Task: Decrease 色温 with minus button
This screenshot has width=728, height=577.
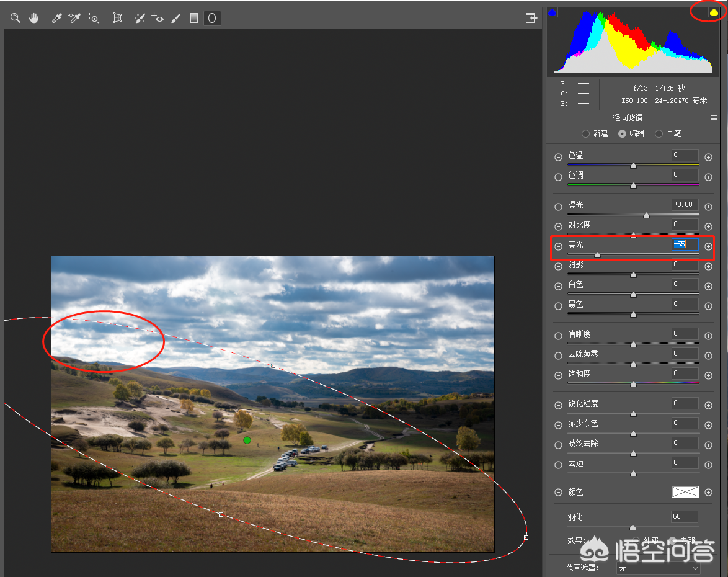Action: point(558,157)
